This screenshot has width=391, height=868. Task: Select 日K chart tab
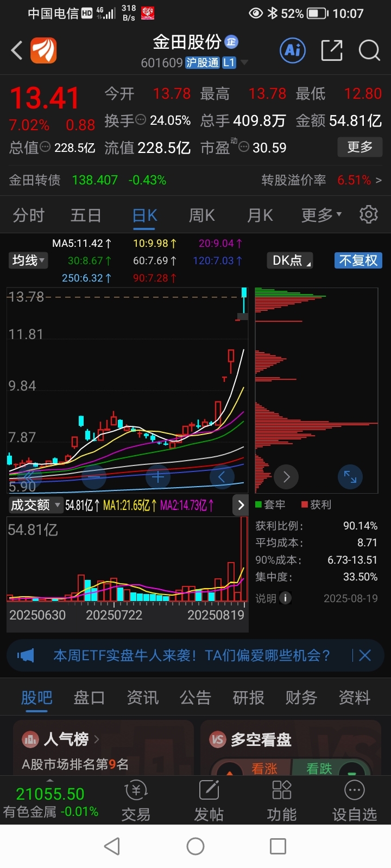point(145,215)
